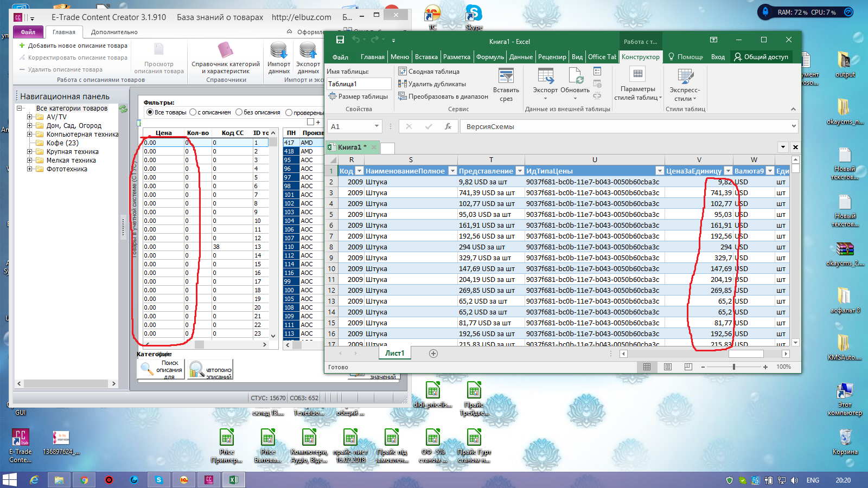
Task: Open the Код column filter dropdown
Action: pyautogui.click(x=359, y=171)
